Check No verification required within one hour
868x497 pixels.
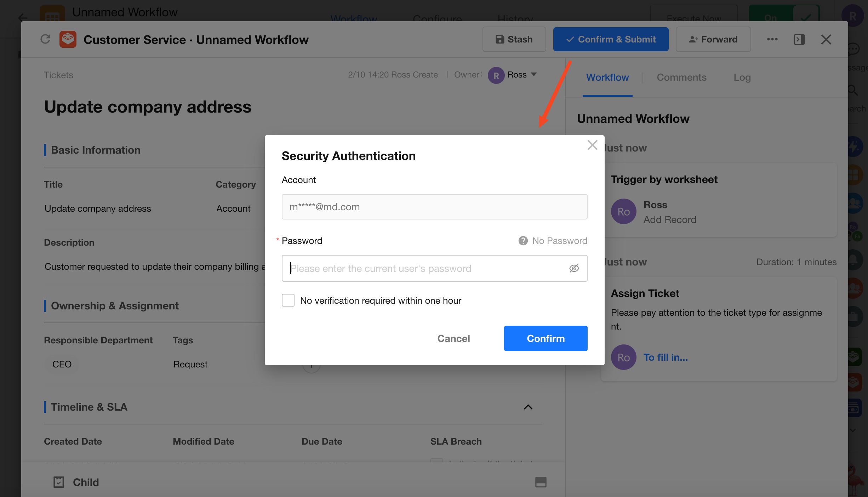[288, 300]
